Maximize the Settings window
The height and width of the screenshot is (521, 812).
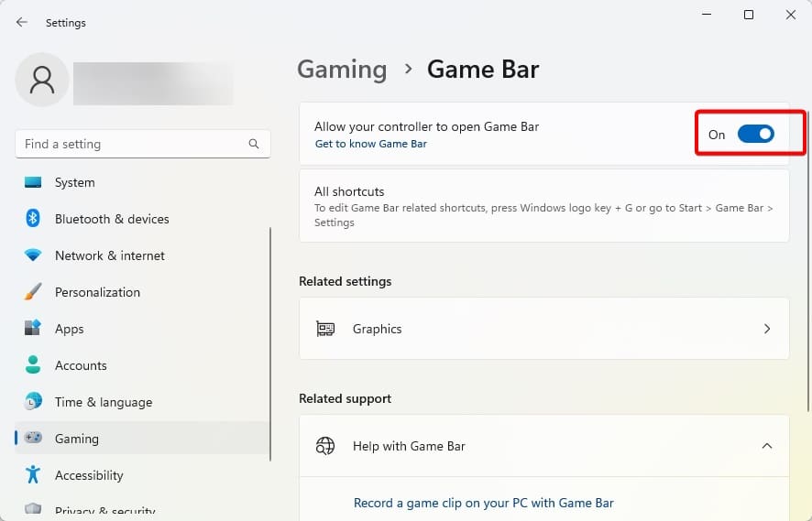tap(748, 15)
